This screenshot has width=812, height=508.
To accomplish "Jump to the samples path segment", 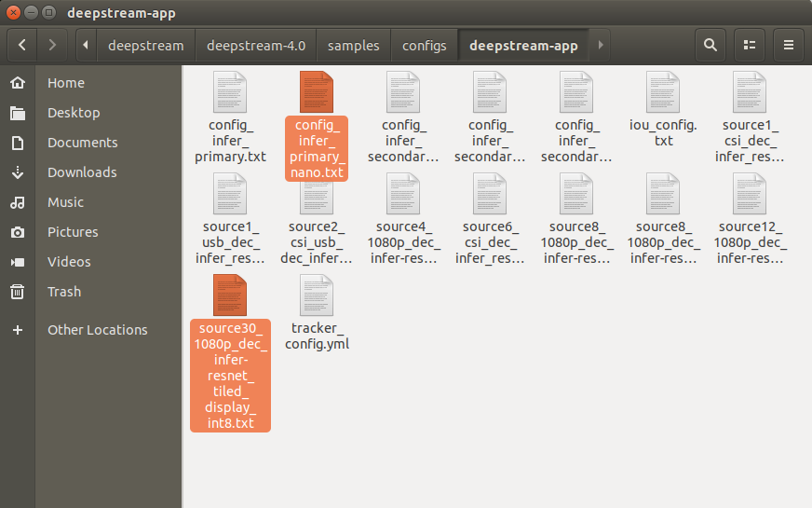I will 353,45.
